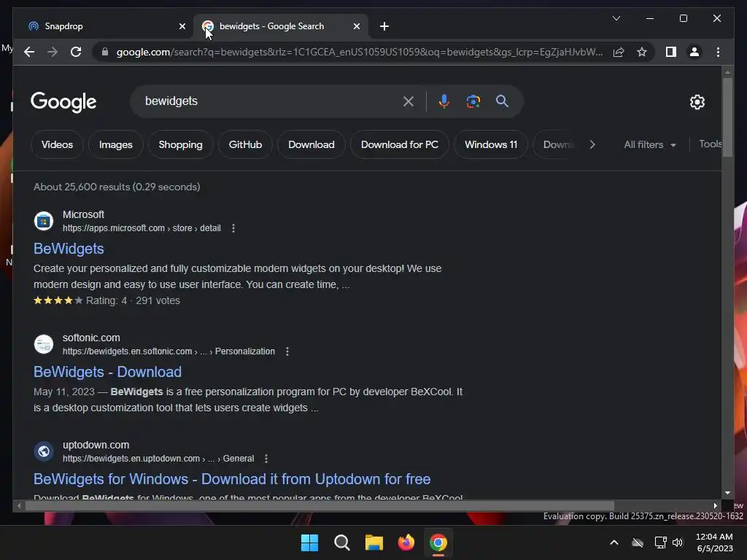Open Chrome's side panel
This screenshot has height=560, width=747.
click(x=671, y=52)
